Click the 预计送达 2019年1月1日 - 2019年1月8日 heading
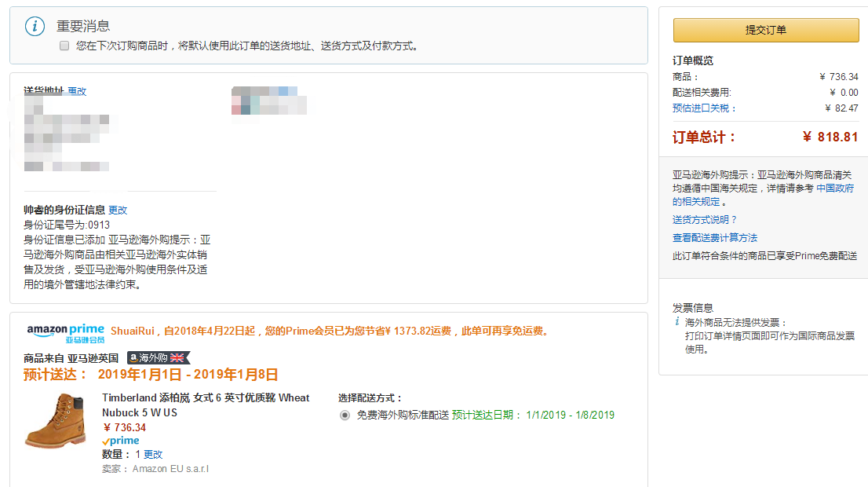Image resolution: width=868 pixels, height=487 pixels. tap(151, 375)
